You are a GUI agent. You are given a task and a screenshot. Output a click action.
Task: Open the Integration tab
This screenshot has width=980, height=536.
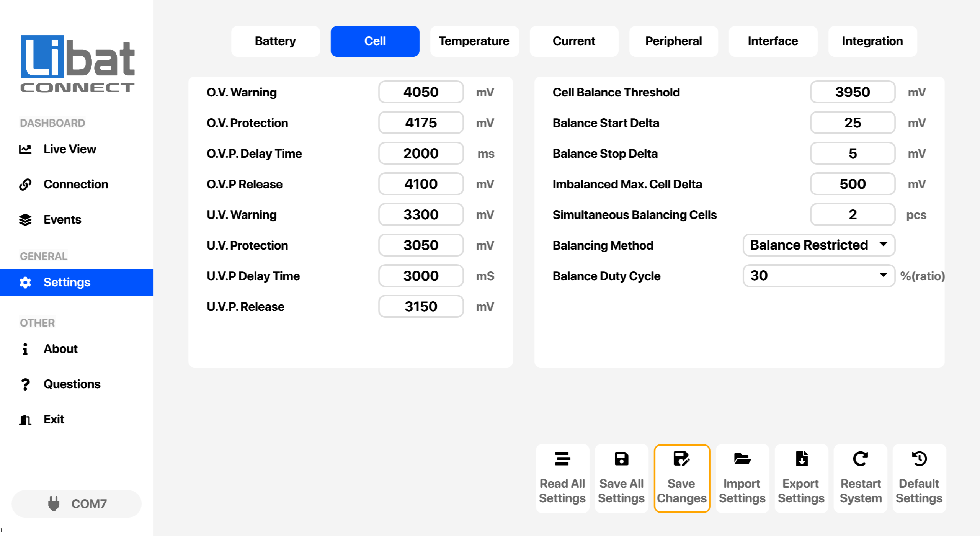[872, 41]
